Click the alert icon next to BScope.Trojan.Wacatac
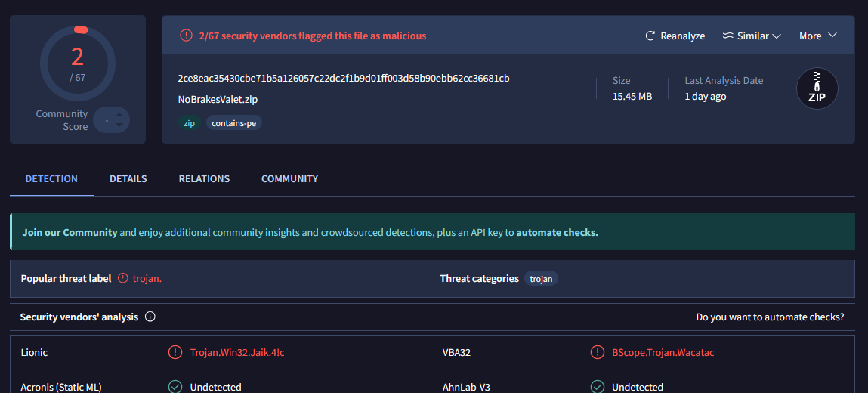 (x=598, y=352)
